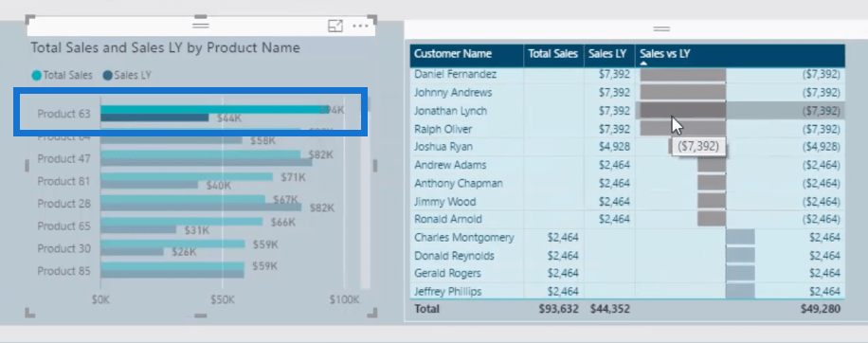Click the Focus mode icon on chart
The image size is (868, 343).
pyautogui.click(x=335, y=26)
